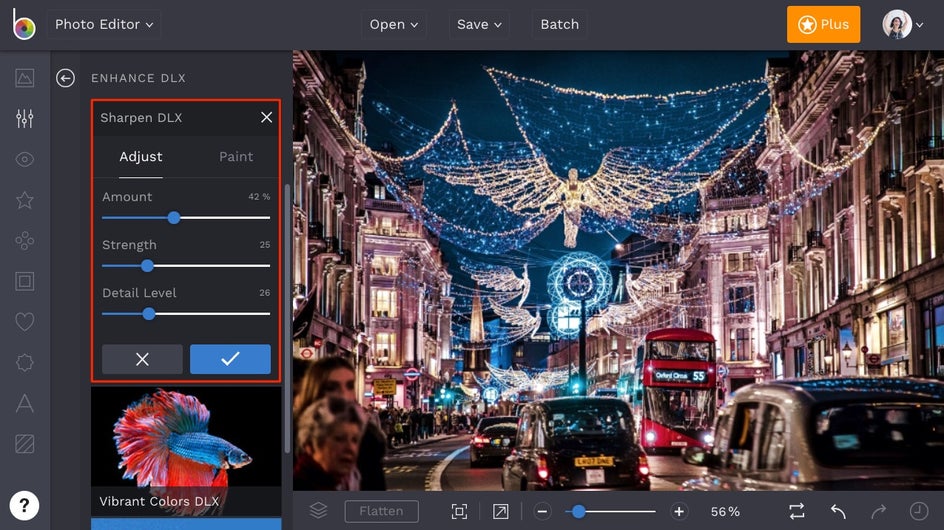This screenshot has height=530, width=944.
Task: Click the ENHANCE DLX heading
Action: (x=138, y=78)
